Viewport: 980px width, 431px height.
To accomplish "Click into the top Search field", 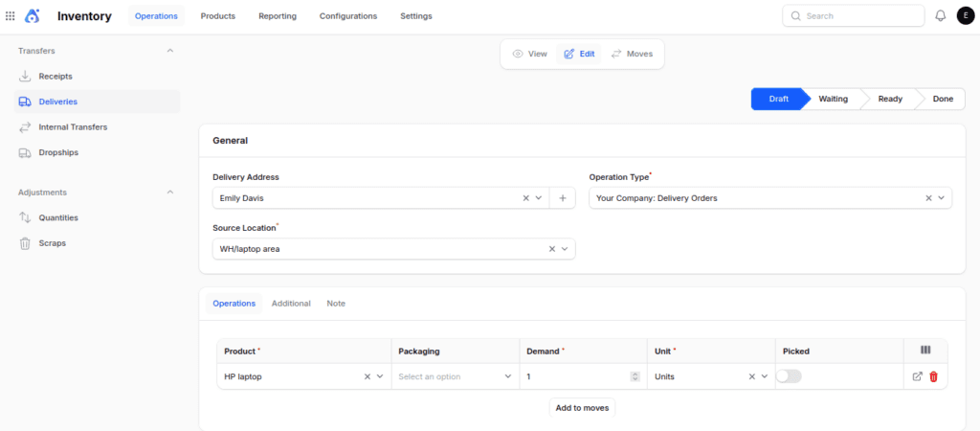I will click(x=854, y=16).
